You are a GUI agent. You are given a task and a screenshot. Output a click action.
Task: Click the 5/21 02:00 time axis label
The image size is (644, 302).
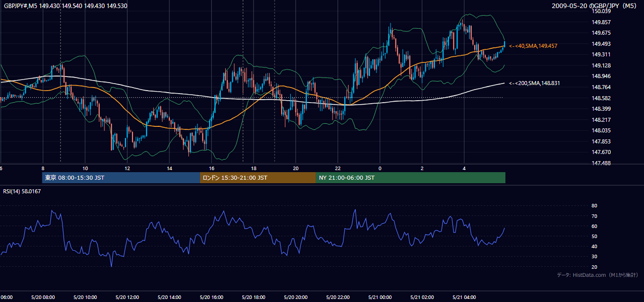[422, 297]
